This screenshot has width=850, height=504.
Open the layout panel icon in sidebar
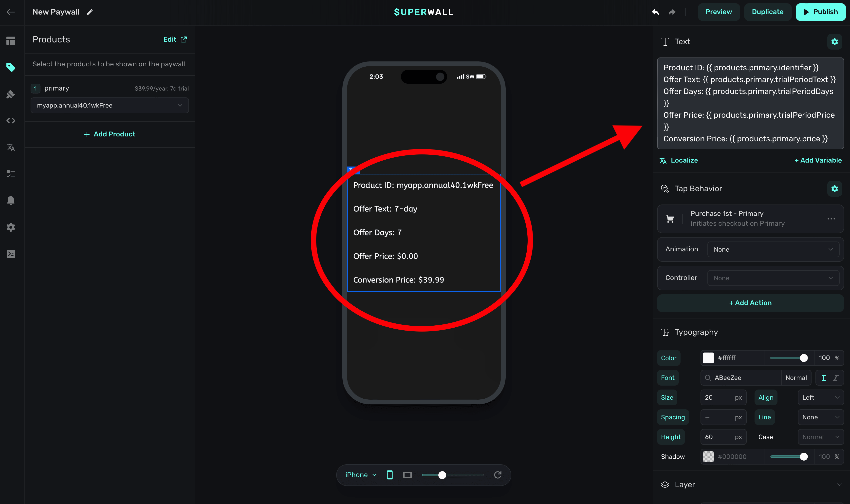pos(11,41)
